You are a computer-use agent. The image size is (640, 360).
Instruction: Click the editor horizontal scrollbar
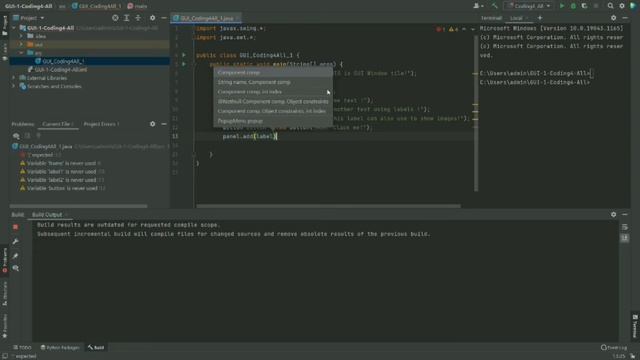click(328, 206)
